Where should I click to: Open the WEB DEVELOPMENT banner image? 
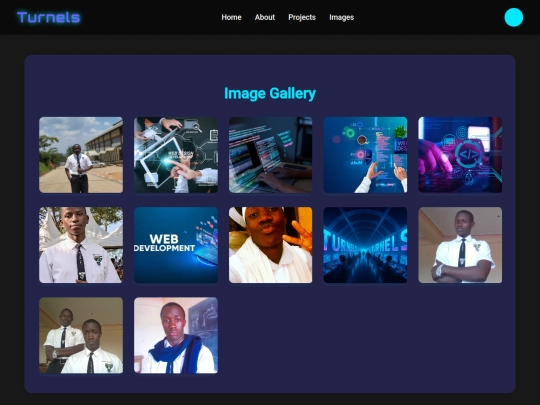pos(176,245)
